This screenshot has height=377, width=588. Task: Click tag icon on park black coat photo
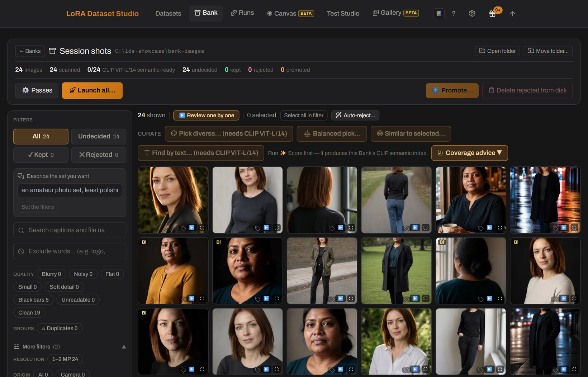pyautogui.click(x=407, y=299)
